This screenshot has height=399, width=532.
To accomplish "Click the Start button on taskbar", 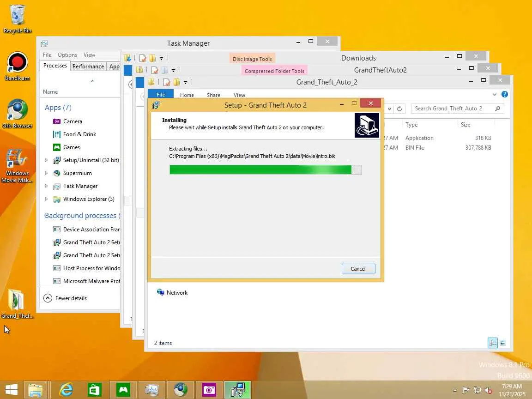I will point(11,390).
